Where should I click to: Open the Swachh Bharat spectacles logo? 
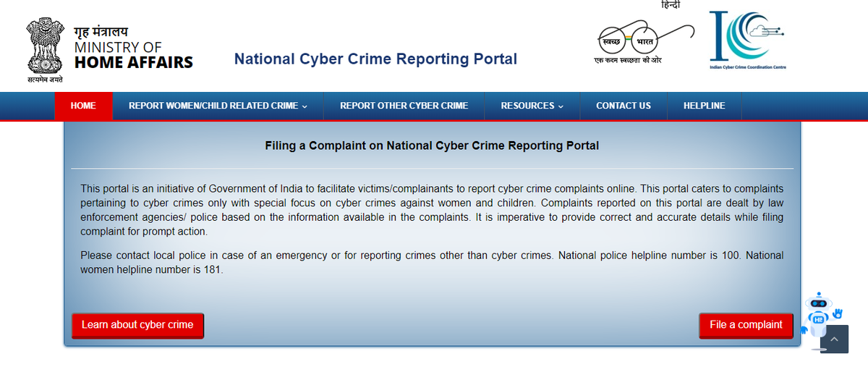644,41
